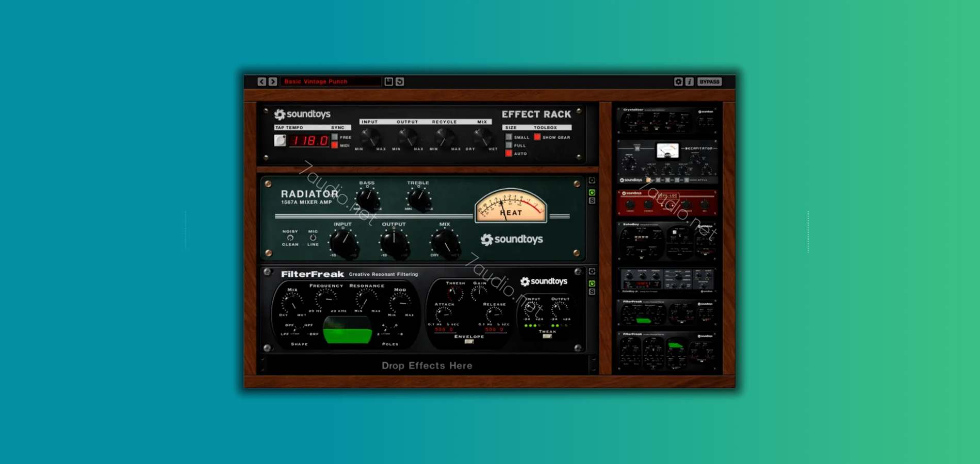980x464 pixels.
Task: Click the Envelope Release knob
Action: coord(494,314)
